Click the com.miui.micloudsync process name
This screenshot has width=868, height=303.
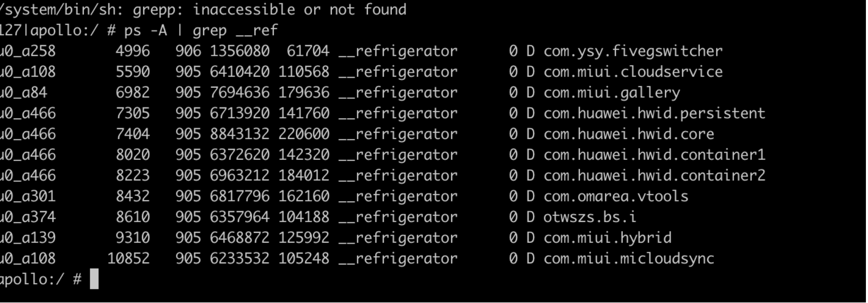click(x=628, y=258)
